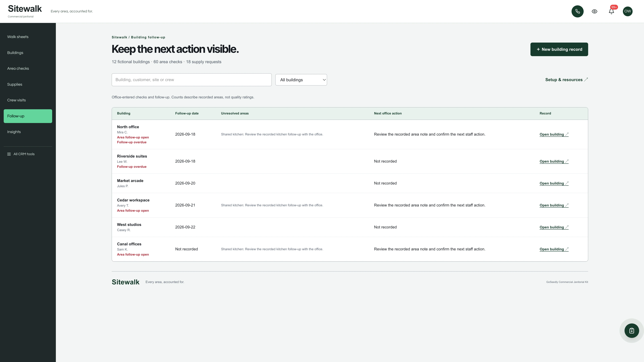Click North office's Follow-up overdue label

point(132,142)
